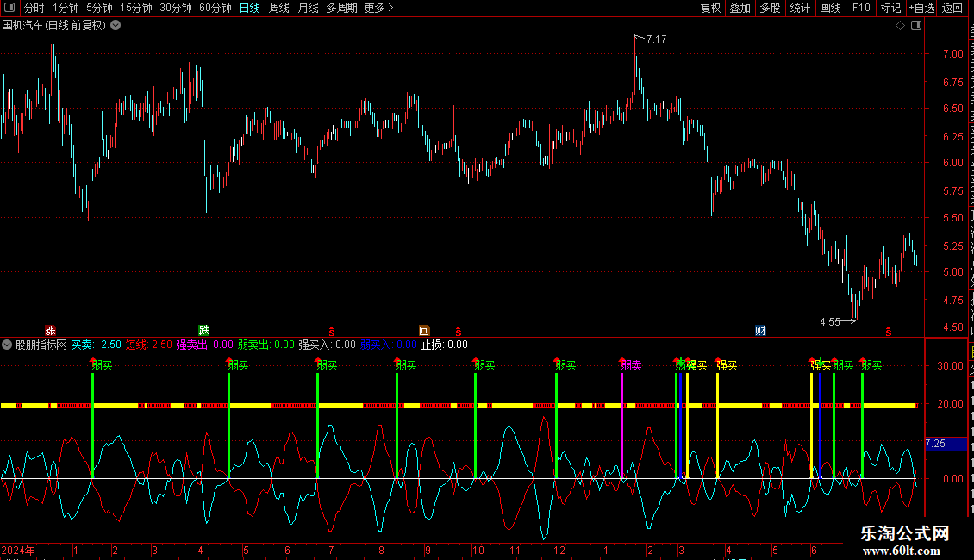Viewport: 974px width, 560px height.
Task: Click 返回 to go back
Action: (x=952, y=8)
